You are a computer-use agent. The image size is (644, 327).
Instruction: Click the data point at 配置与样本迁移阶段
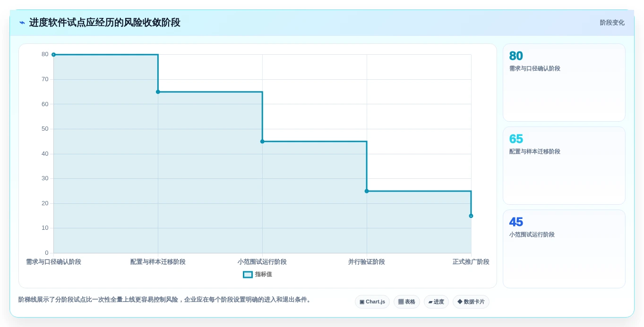point(158,92)
